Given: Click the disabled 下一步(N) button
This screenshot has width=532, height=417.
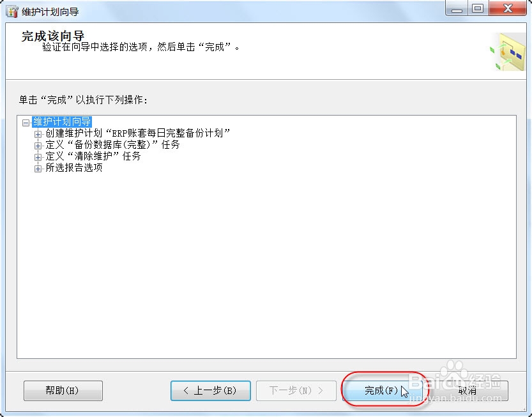Looking at the screenshot, I should click(296, 391).
